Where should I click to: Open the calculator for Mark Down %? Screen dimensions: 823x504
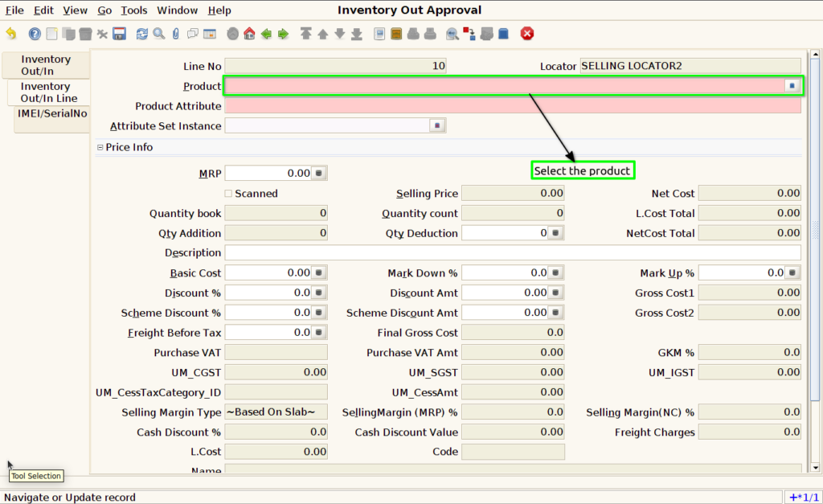point(555,272)
